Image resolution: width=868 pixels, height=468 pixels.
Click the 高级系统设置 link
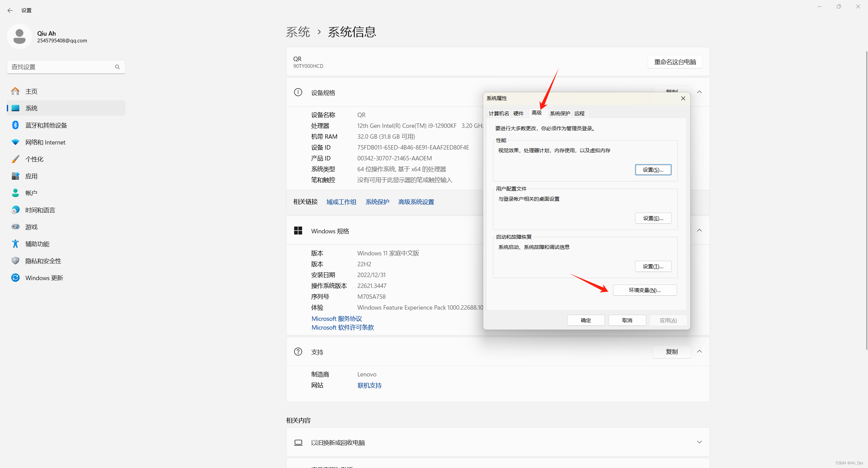[x=416, y=202]
